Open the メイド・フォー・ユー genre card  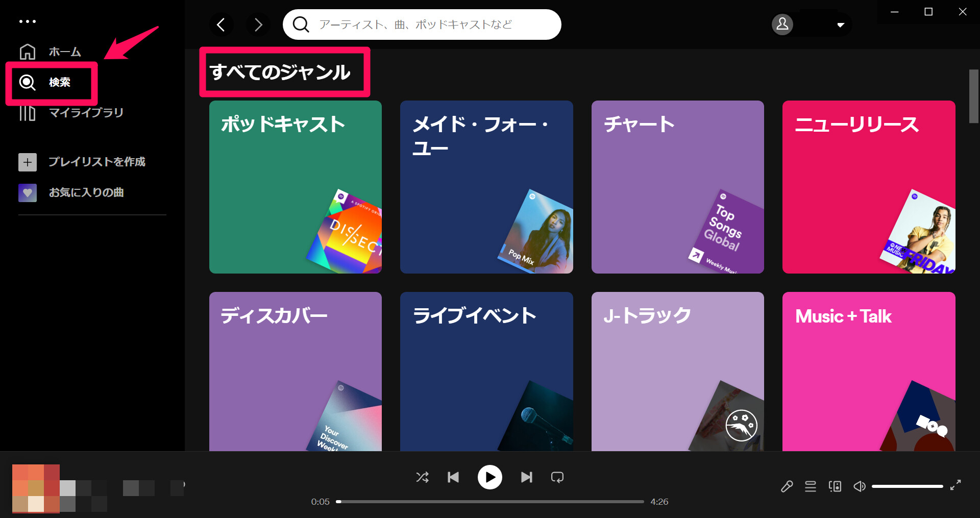click(486, 187)
